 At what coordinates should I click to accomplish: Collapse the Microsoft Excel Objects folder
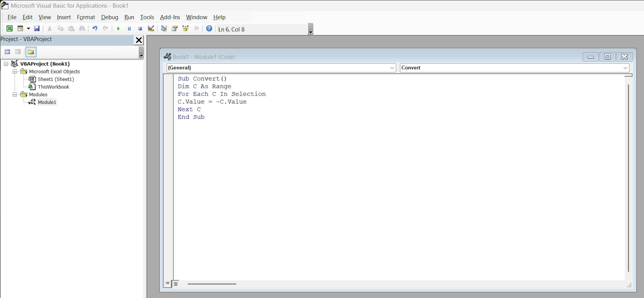click(15, 72)
